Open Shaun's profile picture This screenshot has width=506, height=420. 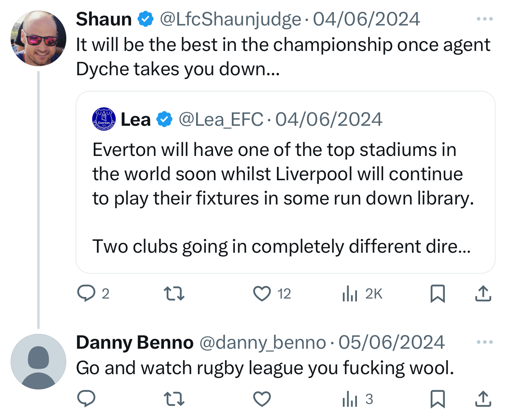[x=38, y=38]
